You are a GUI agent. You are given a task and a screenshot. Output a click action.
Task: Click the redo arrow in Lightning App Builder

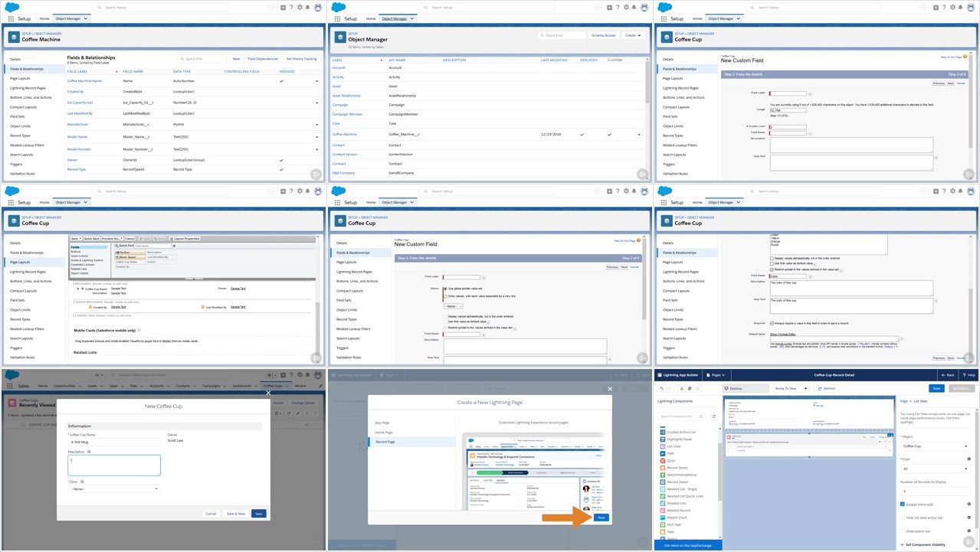[671, 388]
